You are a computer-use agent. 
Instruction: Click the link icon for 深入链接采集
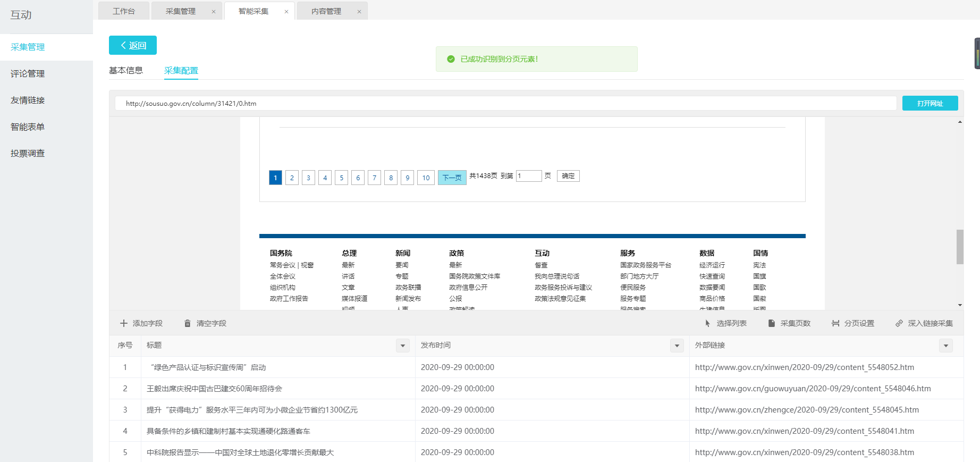(899, 323)
